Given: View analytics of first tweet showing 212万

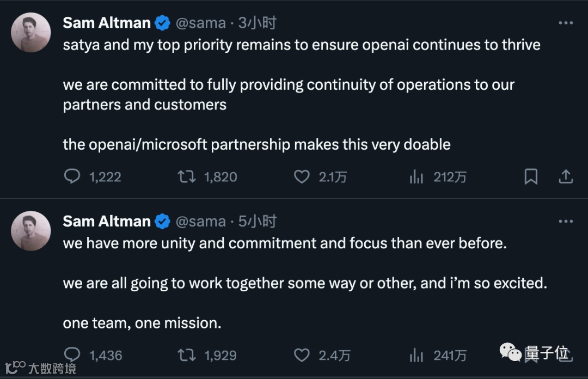Looking at the screenshot, I should [x=416, y=176].
